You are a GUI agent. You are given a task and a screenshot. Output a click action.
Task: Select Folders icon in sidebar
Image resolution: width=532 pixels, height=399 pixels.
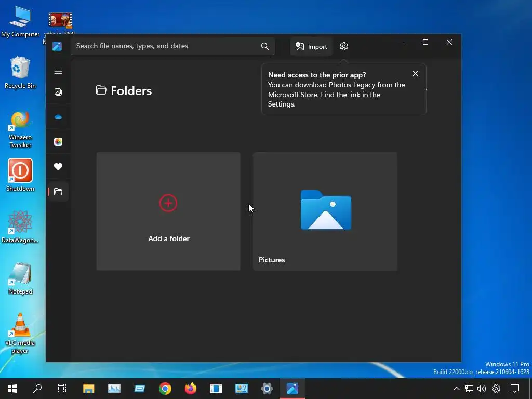click(58, 192)
